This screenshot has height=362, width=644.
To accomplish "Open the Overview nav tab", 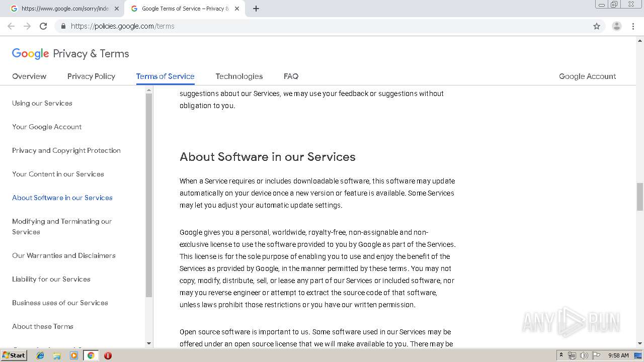I will click(x=29, y=76).
